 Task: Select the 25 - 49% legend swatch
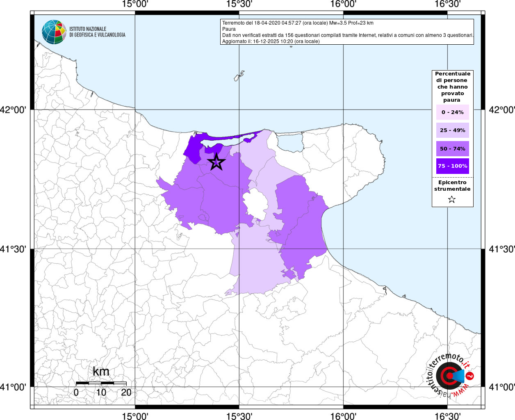click(x=452, y=130)
